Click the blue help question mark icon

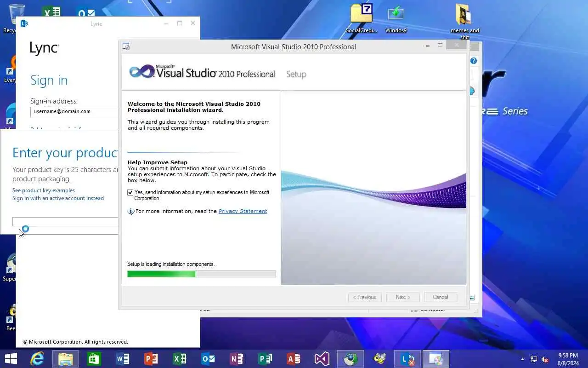tap(474, 61)
